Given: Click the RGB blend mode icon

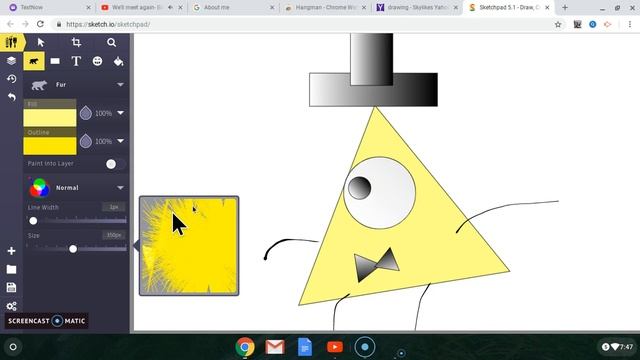Looking at the screenshot, I should point(39,188).
